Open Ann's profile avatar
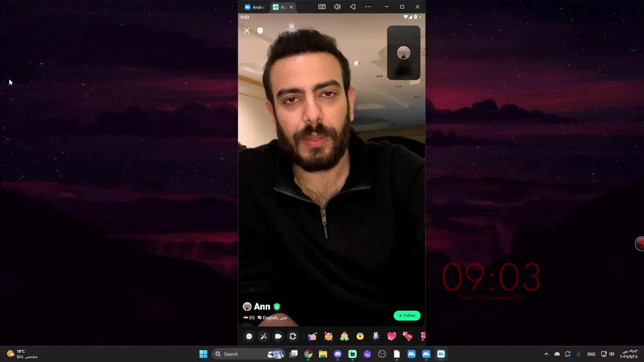 (247, 307)
